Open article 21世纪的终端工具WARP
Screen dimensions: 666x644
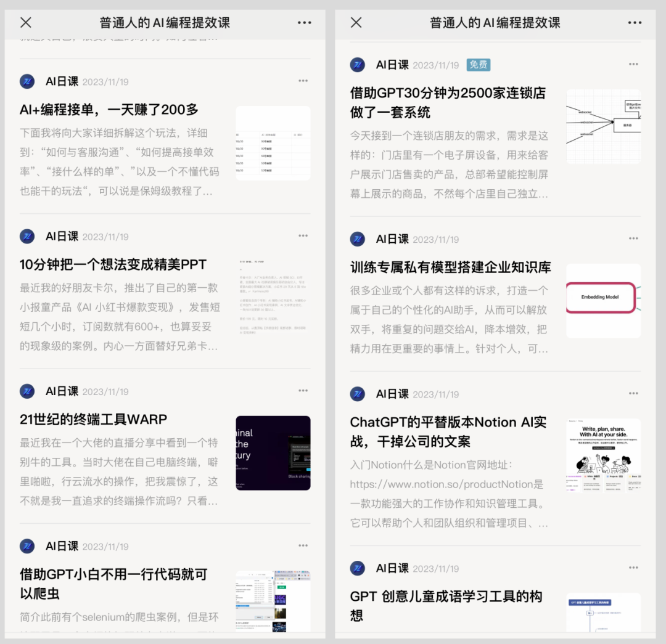[94, 420]
